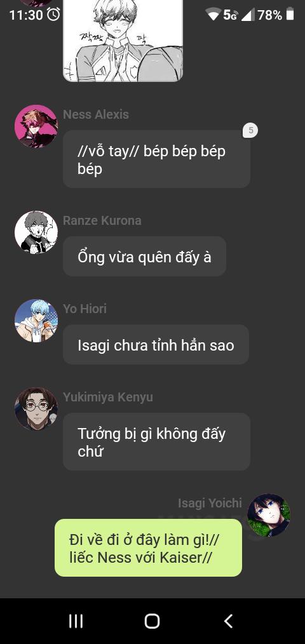Select the message "Ổng vừa quên đấy à"
305x644 pixels.
[x=144, y=257]
